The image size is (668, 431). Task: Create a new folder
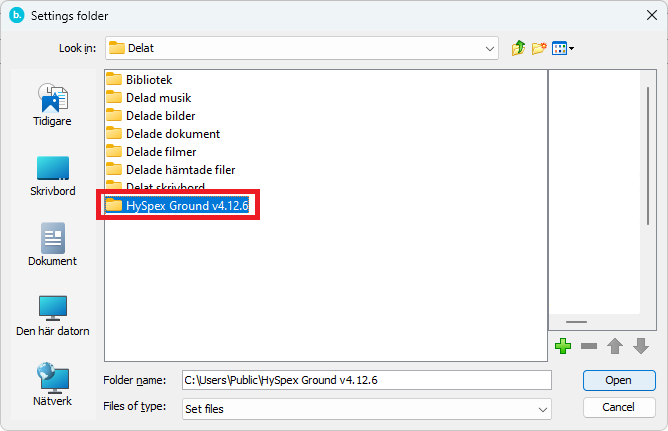click(539, 48)
